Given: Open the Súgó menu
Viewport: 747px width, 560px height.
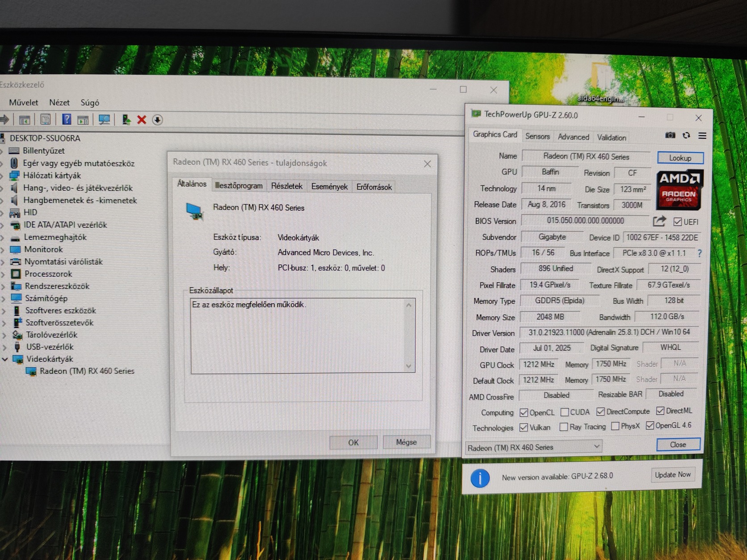Looking at the screenshot, I should tap(90, 103).
